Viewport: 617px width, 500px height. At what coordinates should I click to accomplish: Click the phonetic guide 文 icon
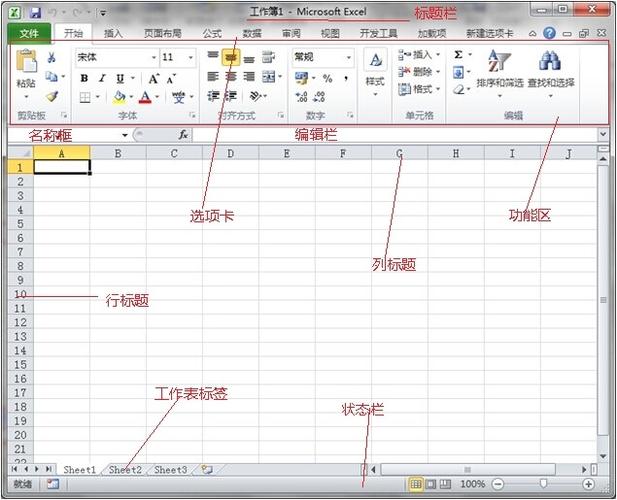[x=179, y=97]
